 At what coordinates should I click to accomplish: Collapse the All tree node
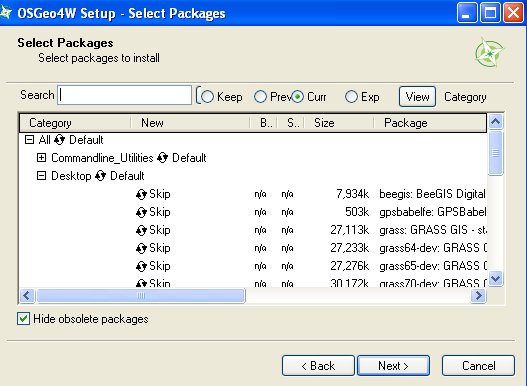tap(30, 140)
